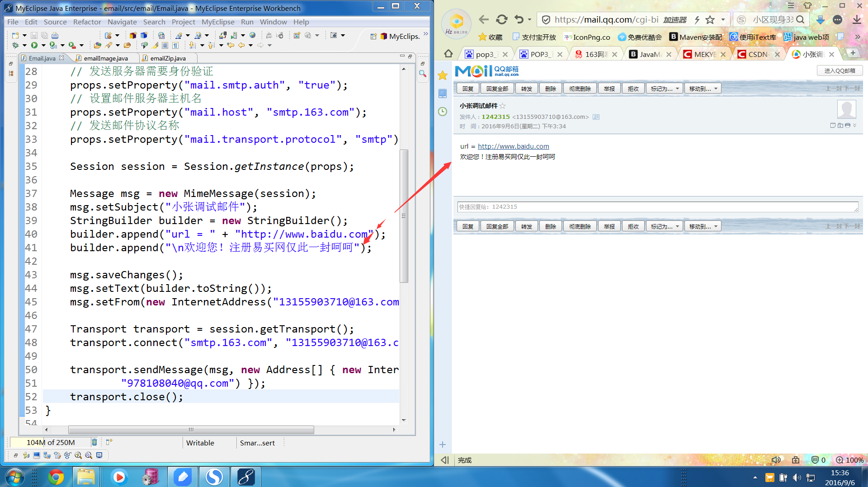Open the http://www.baidu.com link in email

point(513,146)
